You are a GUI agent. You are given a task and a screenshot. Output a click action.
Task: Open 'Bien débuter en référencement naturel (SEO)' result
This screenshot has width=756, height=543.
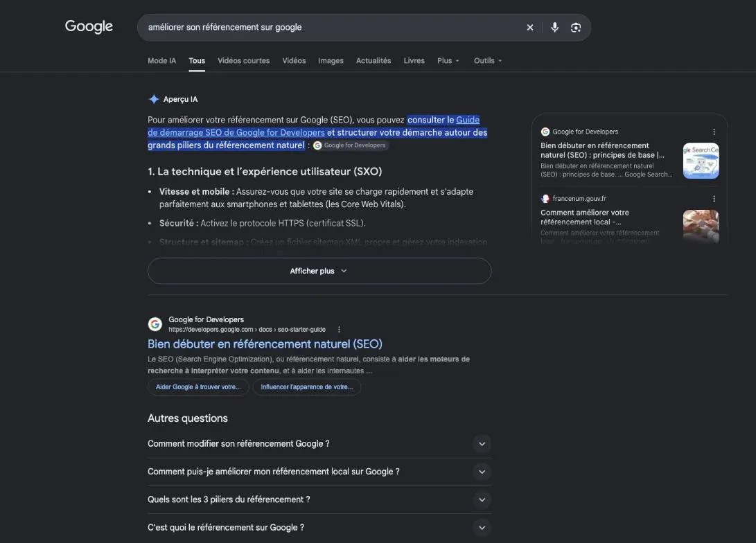click(x=265, y=344)
